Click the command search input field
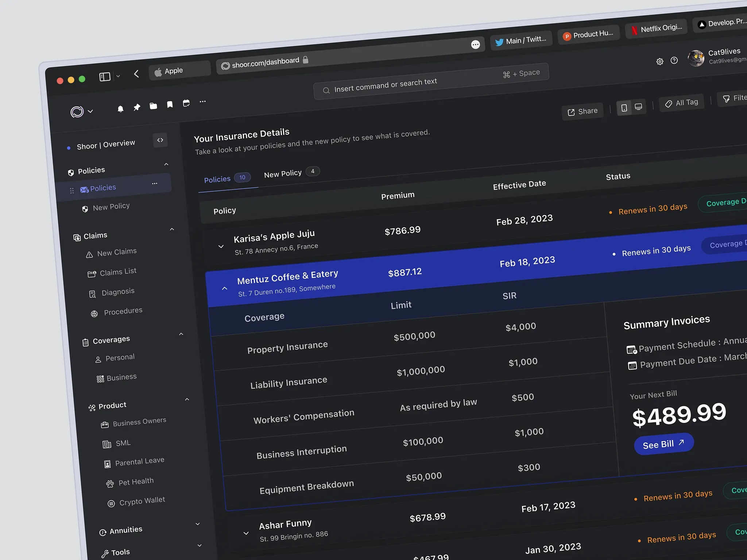The width and height of the screenshot is (747, 560). click(431, 81)
